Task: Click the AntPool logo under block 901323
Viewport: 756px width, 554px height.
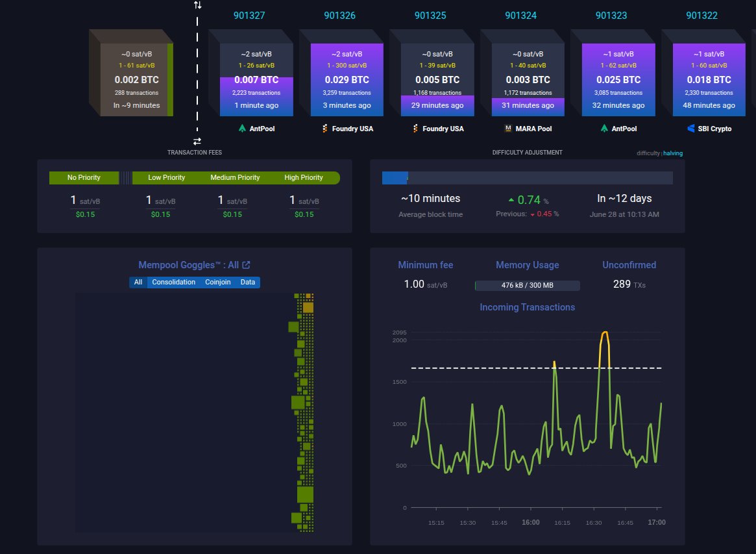Action: pos(604,129)
